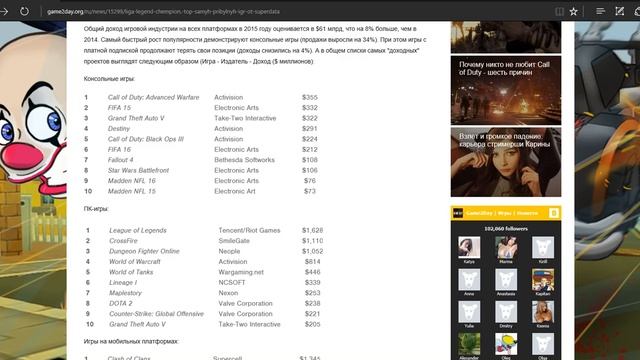
Task: Open Ksenia's follower avatar
Action: [542, 311]
